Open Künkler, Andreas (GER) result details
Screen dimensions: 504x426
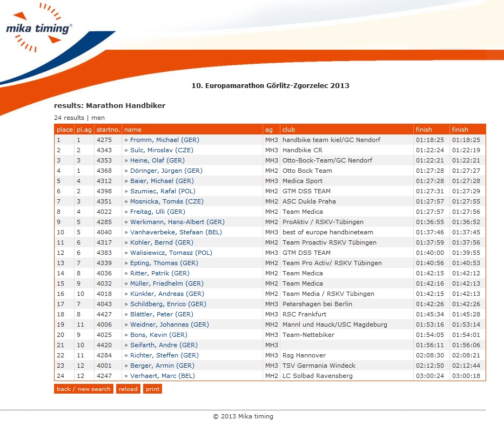pyautogui.click(x=167, y=294)
